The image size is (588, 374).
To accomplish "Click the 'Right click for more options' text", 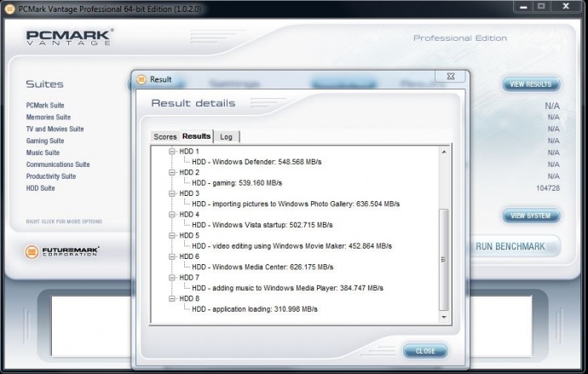I will 64,222.
